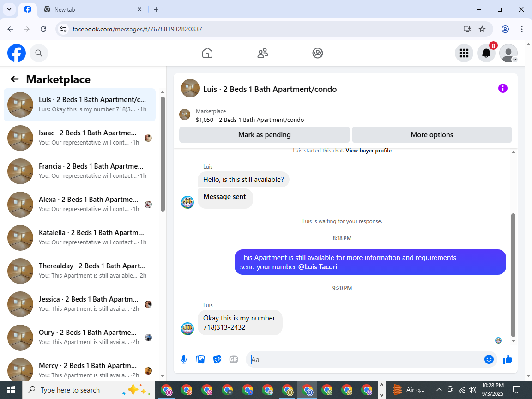532x399 pixels.
Task: Record a voice clip with microphone icon
Action: click(x=183, y=359)
